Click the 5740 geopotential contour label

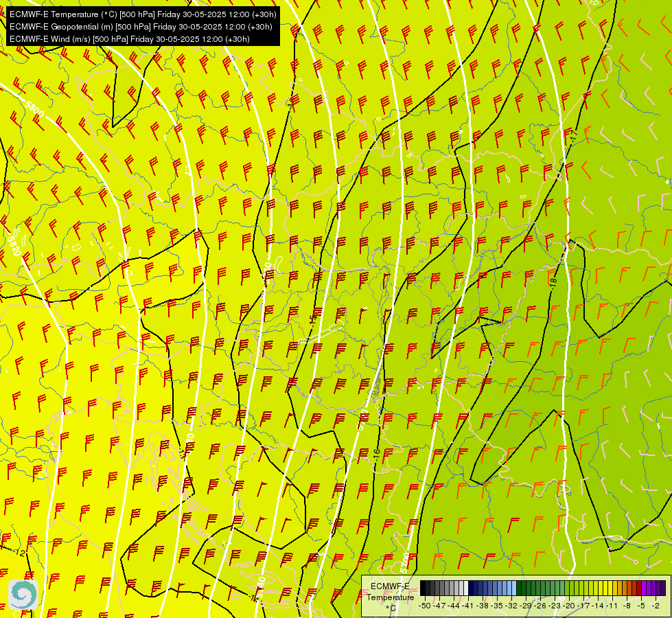tap(262, 587)
